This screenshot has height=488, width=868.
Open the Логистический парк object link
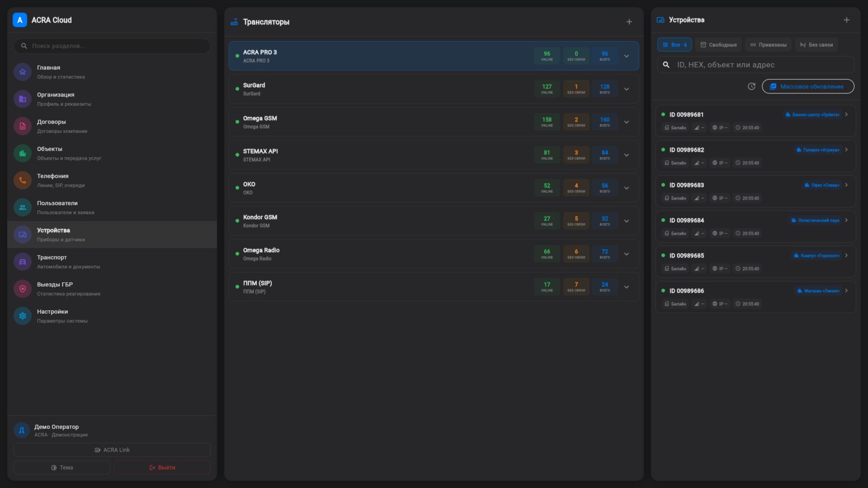click(815, 221)
